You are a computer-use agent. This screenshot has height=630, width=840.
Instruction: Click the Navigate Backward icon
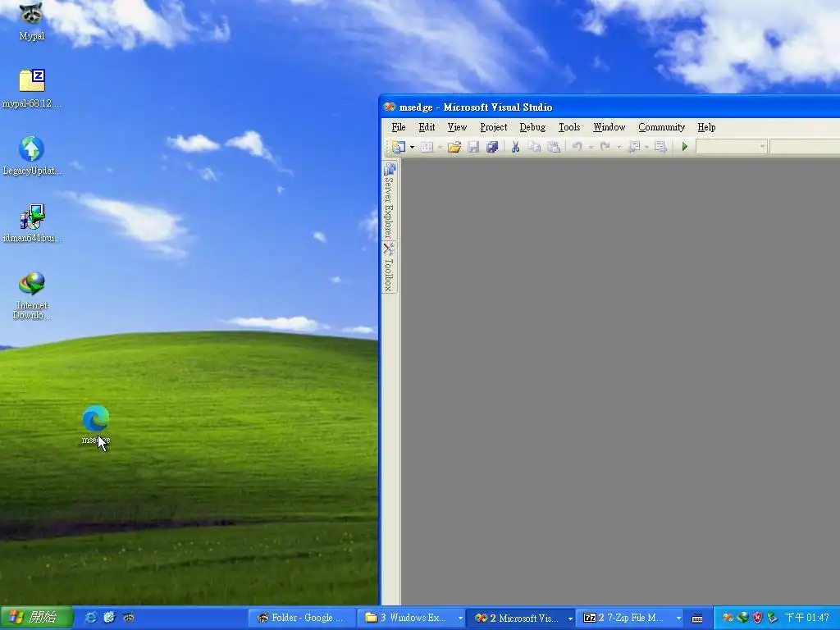point(634,147)
